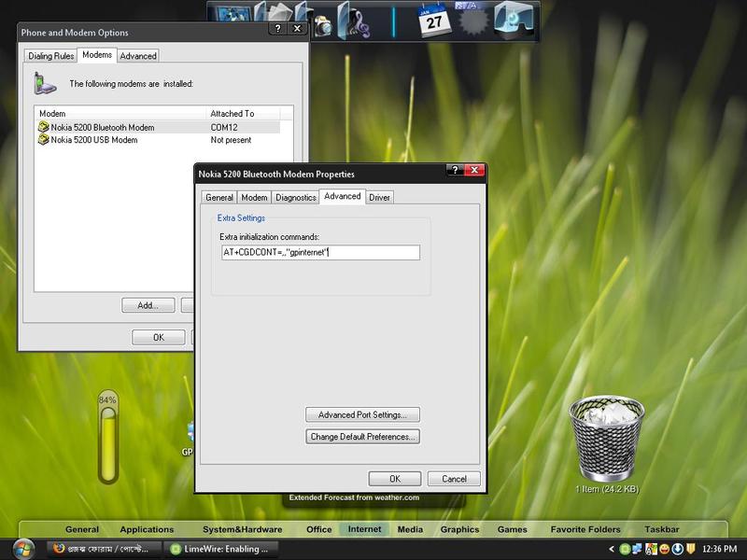747x560 pixels.
Task: Confirm Modem Properties with OK
Action: pyautogui.click(x=395, y=479)
